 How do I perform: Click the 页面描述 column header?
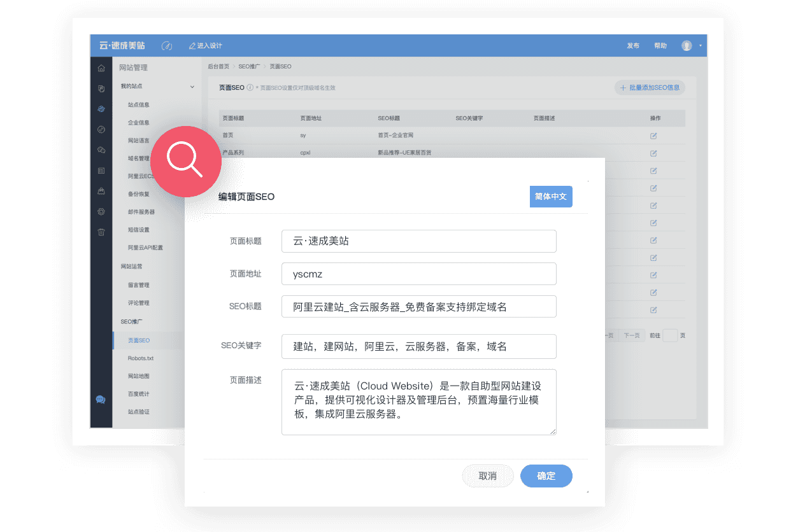coord(545,118)
